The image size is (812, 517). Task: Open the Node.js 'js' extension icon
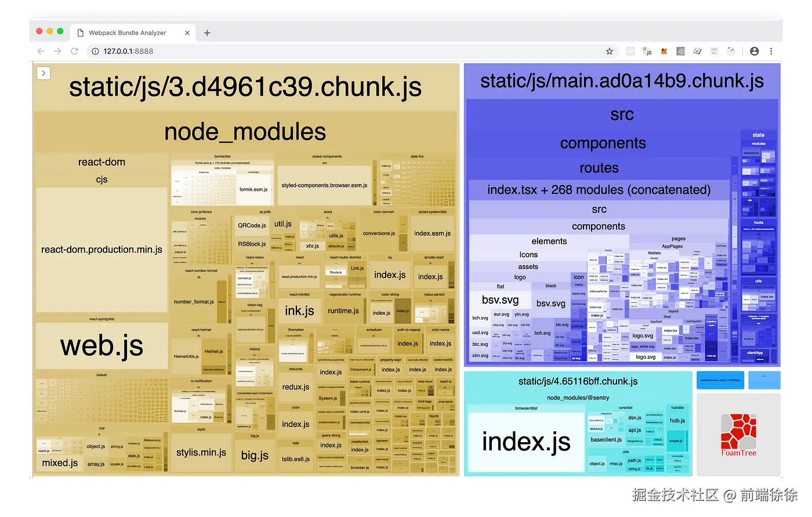(647, 51)
